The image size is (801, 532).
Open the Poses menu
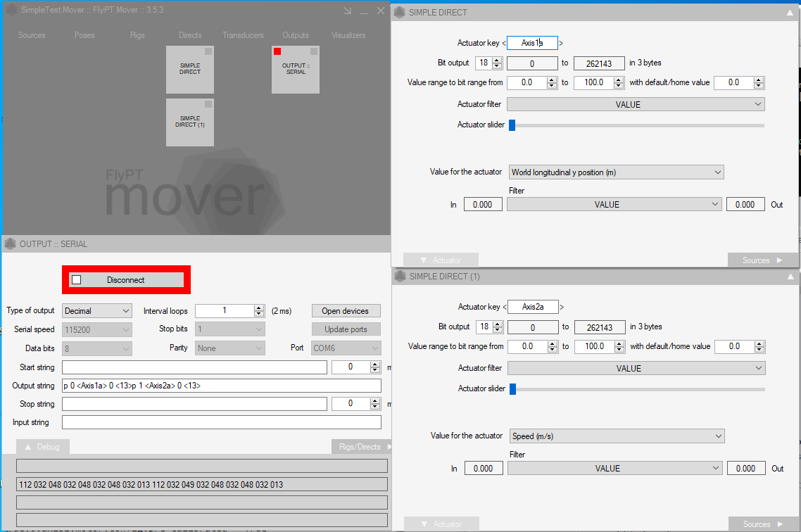(84, 35)
